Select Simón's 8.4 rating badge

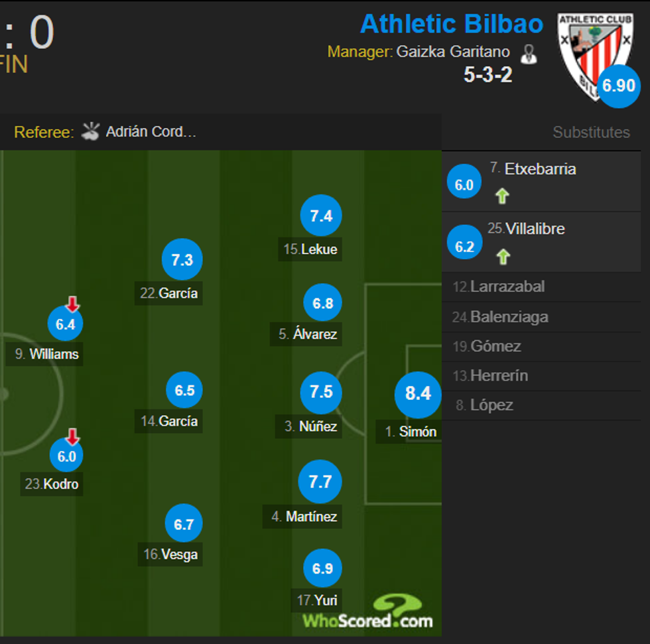pos(417,394)
